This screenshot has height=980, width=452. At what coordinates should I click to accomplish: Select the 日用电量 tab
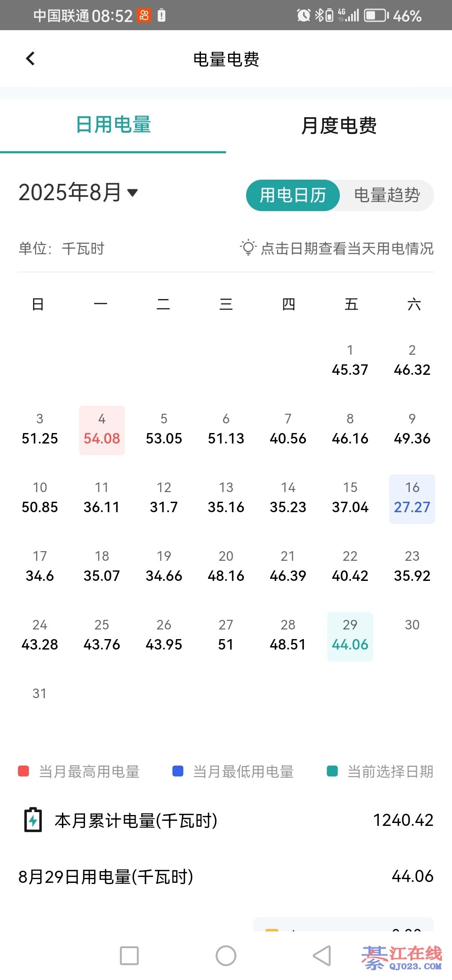[x=113, y=125]
